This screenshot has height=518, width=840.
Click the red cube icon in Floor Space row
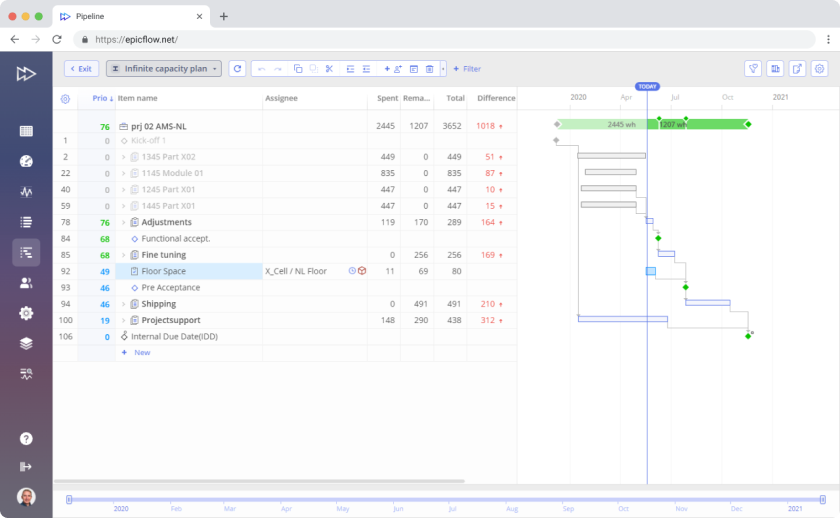pos(362,271)
